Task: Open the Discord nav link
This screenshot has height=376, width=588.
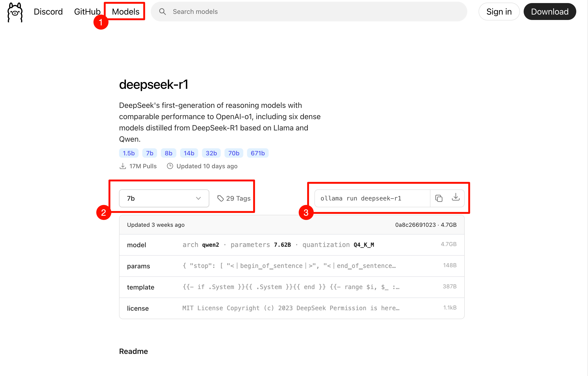Action: [x=48, y=12]
